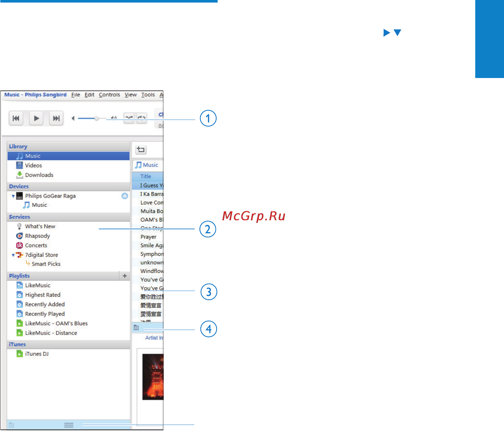Select Music in the Library
The height and width of the screenshot is (431, 504).
(68, 156)
